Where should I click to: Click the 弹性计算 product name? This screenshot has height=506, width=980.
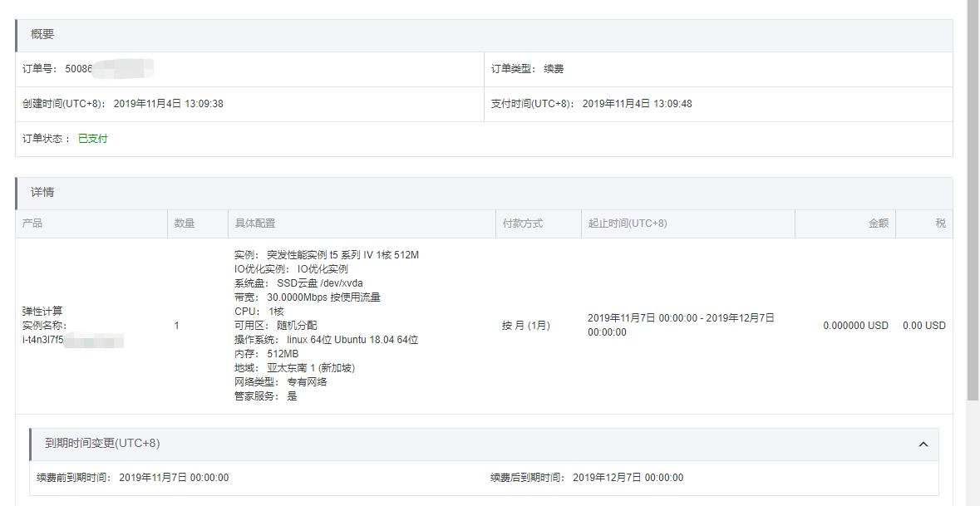click(x=42, y=311)
